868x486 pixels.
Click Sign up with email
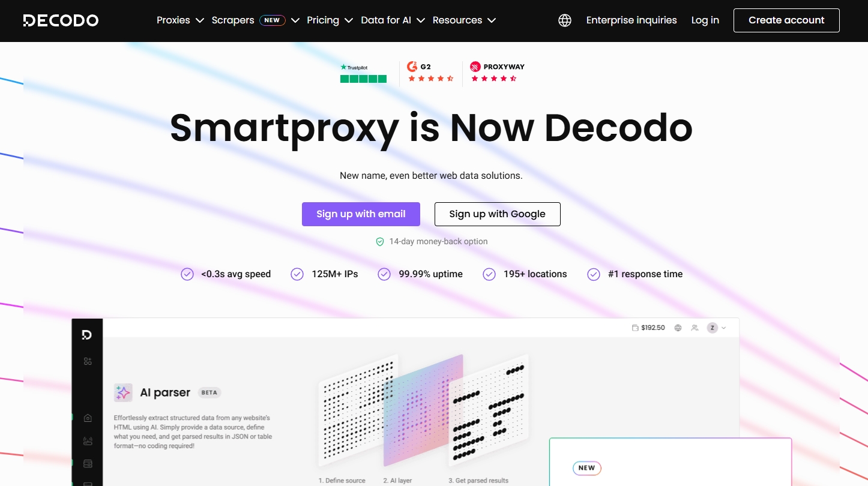tap(361, 214)
